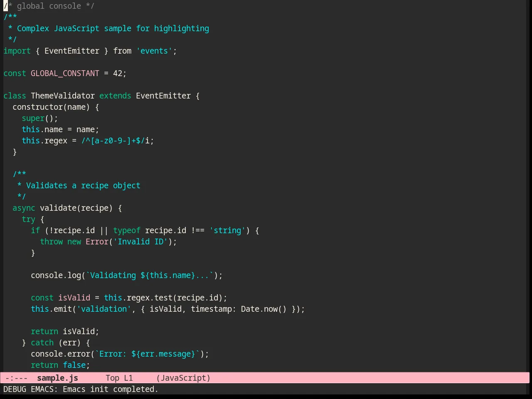This screenshot has height=399, width=532.
Task: Click the 'events' string literal
Action: point(154,51)
